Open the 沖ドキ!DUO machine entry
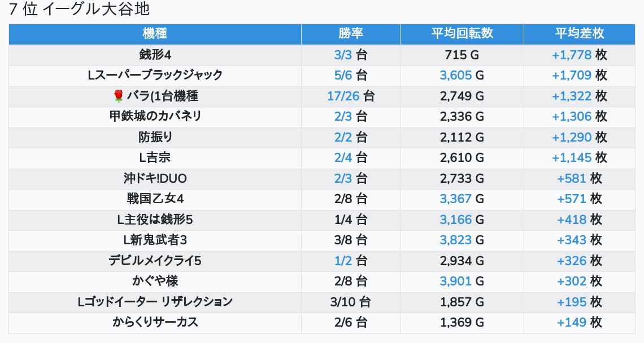This screenshot has height=343, width=644. click(155, 179)
